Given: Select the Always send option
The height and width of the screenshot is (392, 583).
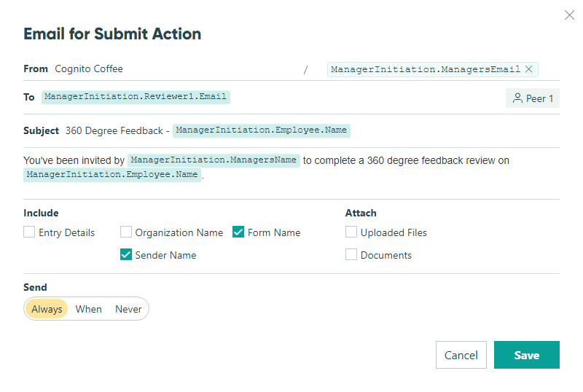Looking at the screenshot, I should pyautogui.click(x=47, y=309).
